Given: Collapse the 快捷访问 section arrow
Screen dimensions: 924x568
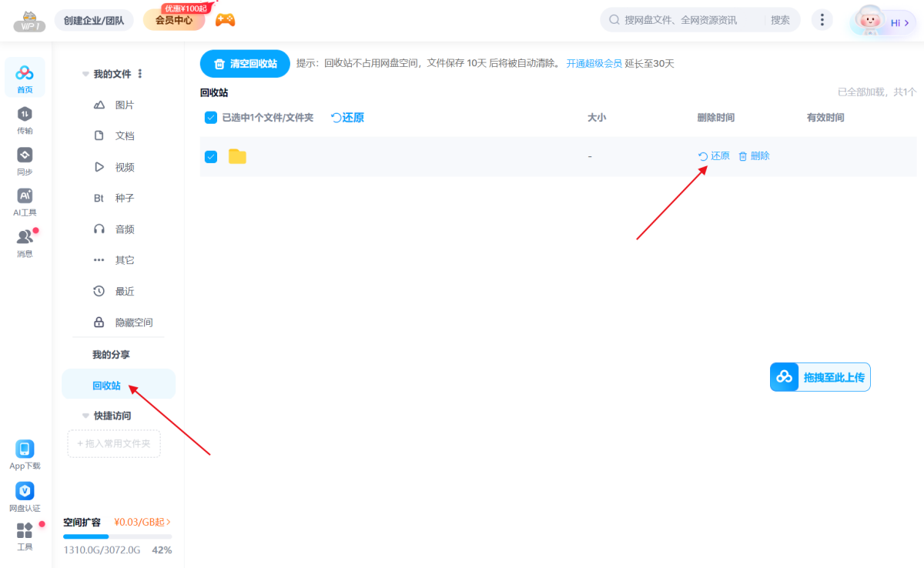Looking at the screenshot, I should pyautogui.click(x=85, y=416).
